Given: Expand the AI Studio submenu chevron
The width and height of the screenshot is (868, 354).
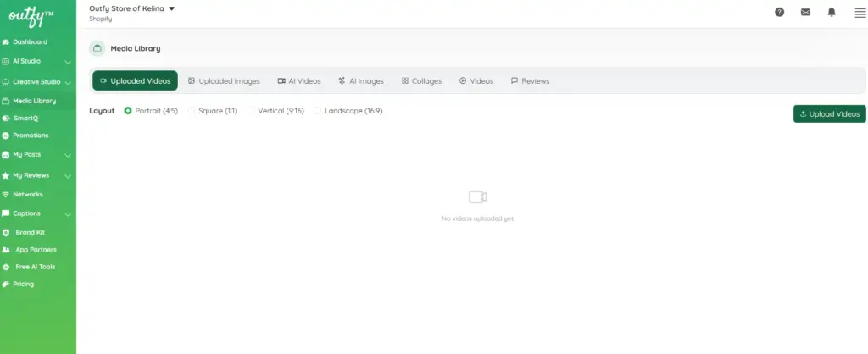Looking at the screenshot, I should pyautogui.click(x=68, y=62).
